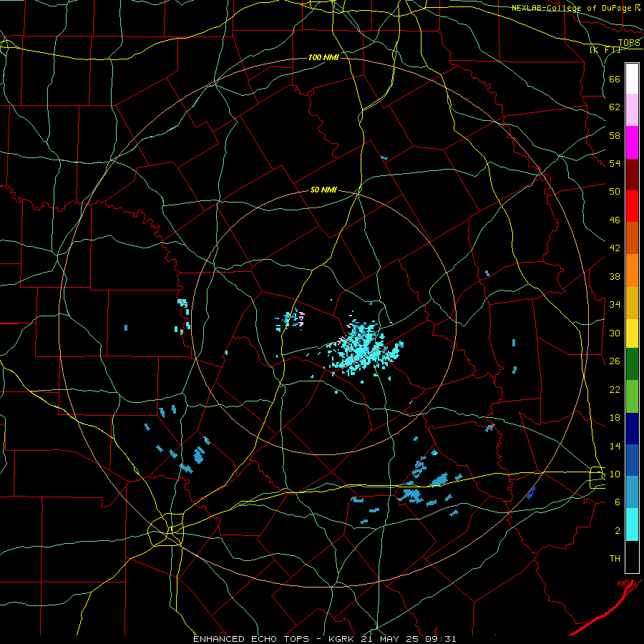Viewport: 644px width, 644px height.
Task: Click the legend value "26"
Action: 615,361
